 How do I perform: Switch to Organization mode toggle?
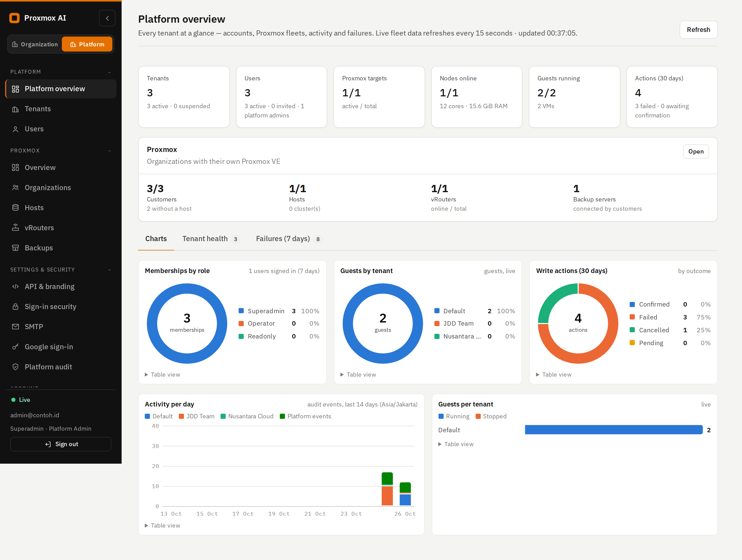[35, 44]
